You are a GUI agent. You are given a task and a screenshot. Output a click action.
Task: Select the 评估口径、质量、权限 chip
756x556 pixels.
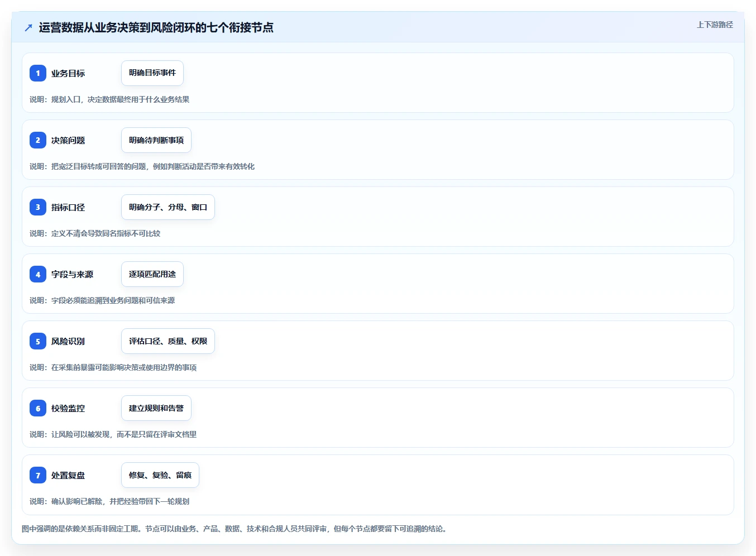168,341
